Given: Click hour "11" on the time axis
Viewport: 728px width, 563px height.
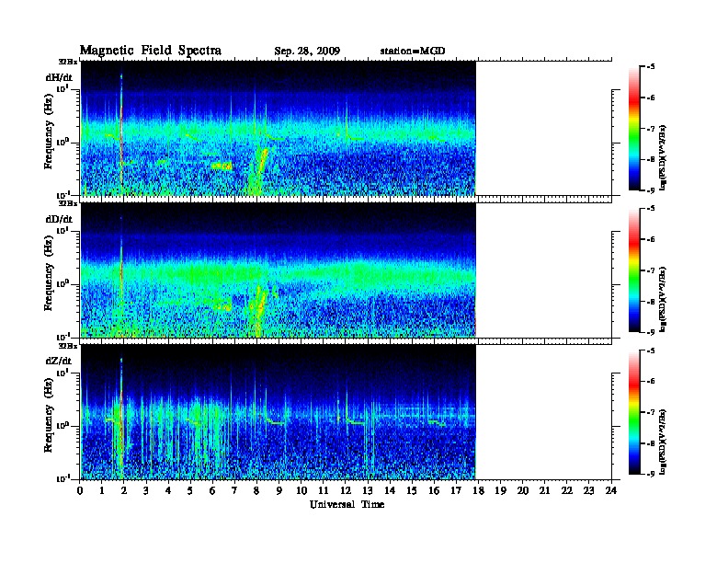Looking at the screenshot, I should [x=324, y=491].
